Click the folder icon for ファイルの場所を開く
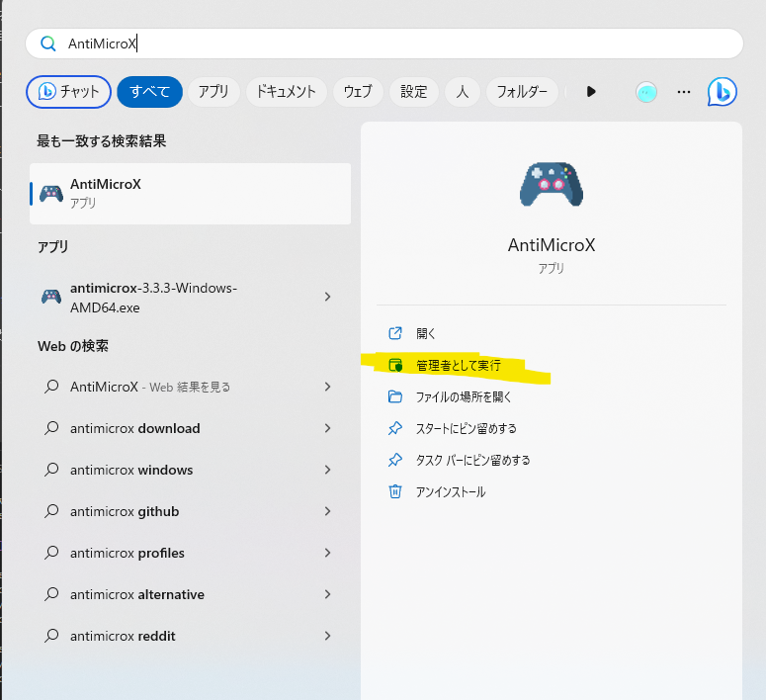This screenshot has width=766, height=700. [x=394, y=396]
